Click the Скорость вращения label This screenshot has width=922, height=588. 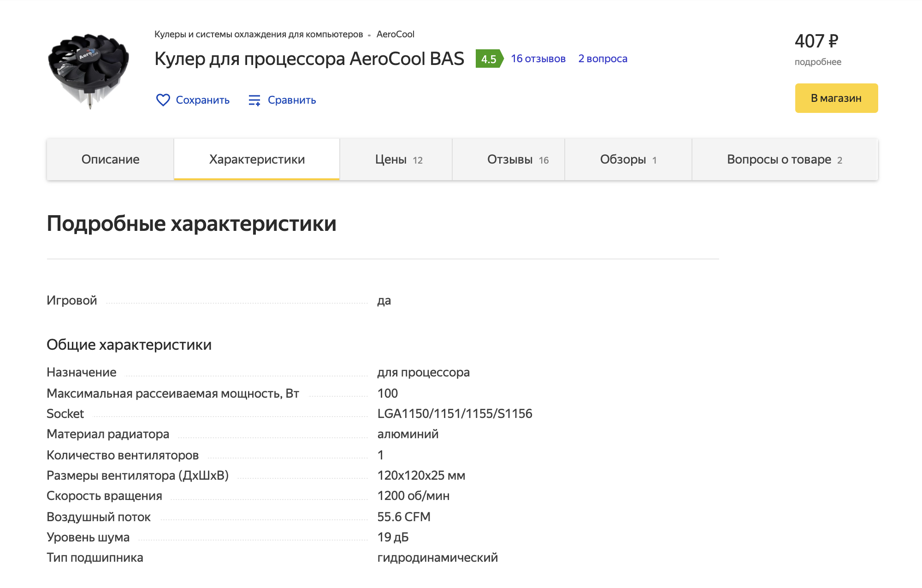point(105,496)
